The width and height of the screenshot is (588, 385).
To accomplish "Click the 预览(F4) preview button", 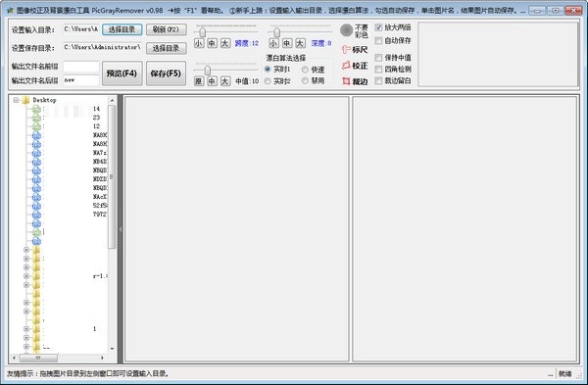I will click(122, 73).
